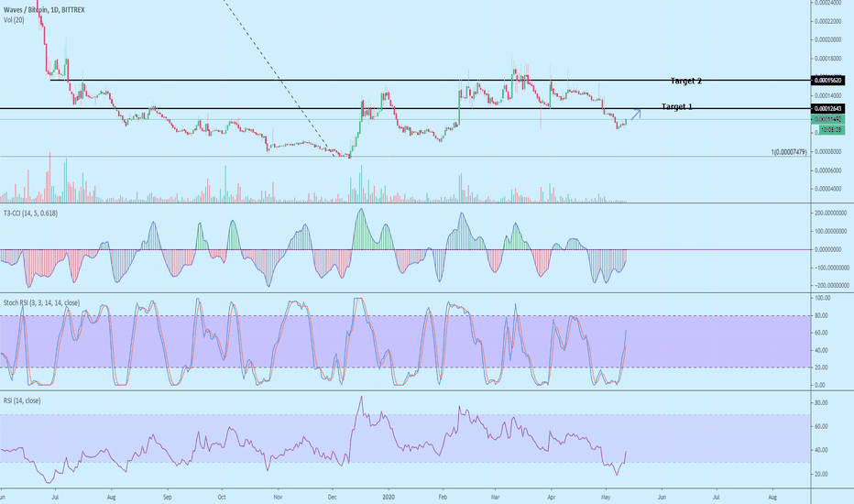Click the 1(0.00007479) level label
854x504 pixels.
tap(789, 152)
